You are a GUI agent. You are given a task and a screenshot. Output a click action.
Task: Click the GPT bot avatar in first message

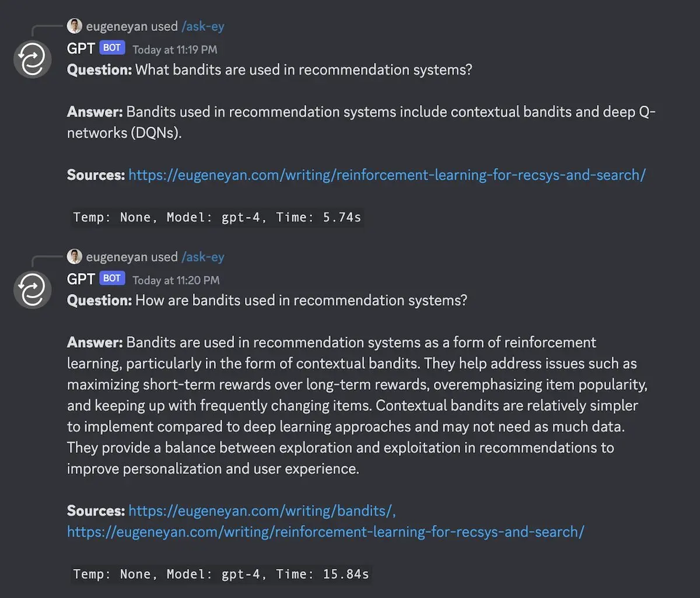tap(33, 59)
